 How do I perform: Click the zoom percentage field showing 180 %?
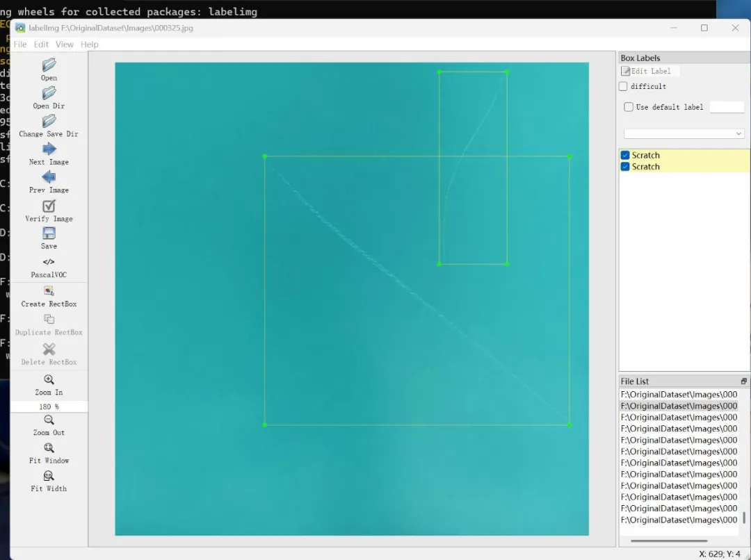tap(49, 406)
